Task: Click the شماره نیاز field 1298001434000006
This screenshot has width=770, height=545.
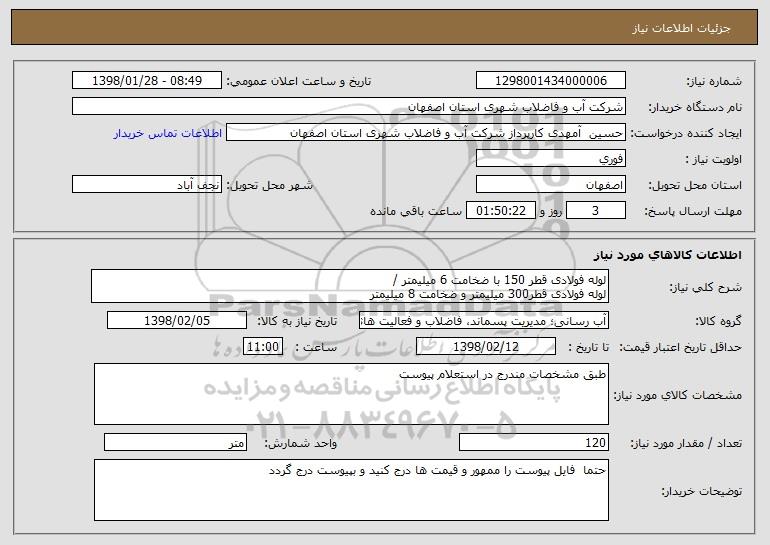Action: click(x=550, y=80)
